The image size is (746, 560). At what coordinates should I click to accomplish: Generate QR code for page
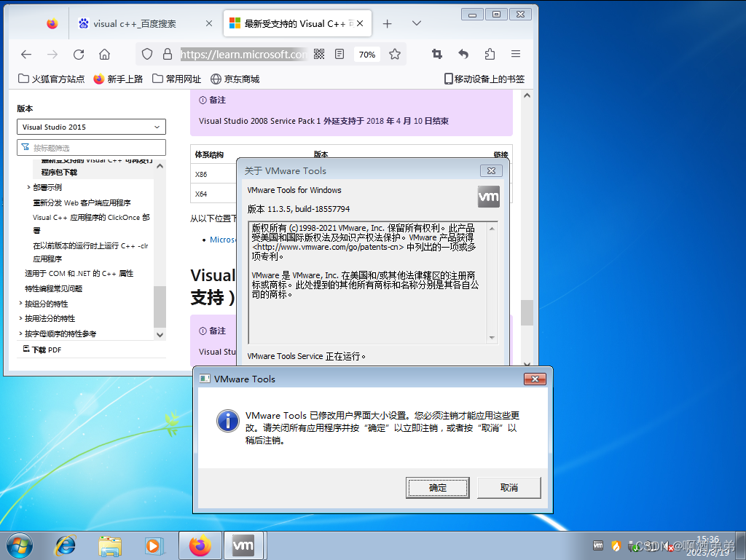[x=319, y=54]
